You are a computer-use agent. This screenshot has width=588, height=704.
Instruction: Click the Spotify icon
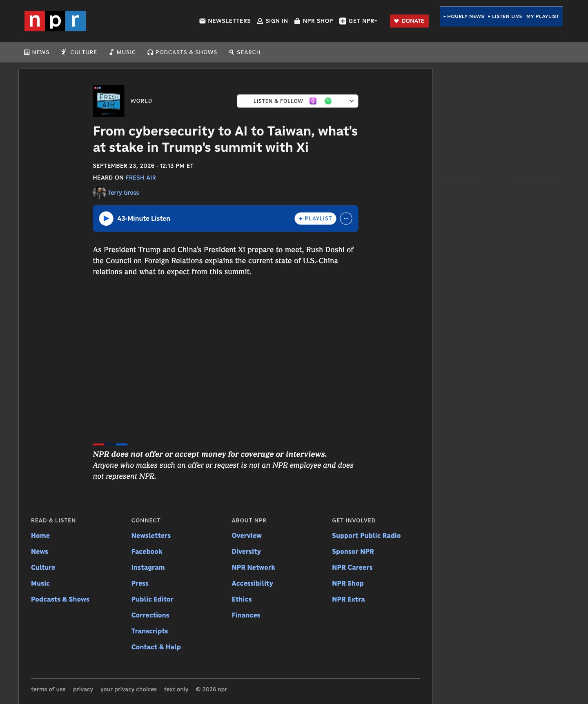click(328, 101)
